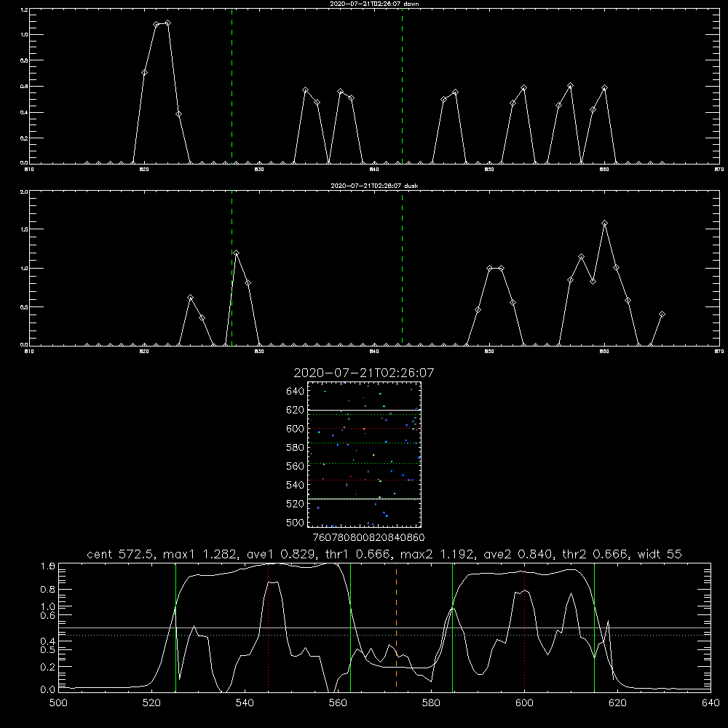
Task: Click the red dotted line at 600 in bottom plot
Action: tap(524, 627)
